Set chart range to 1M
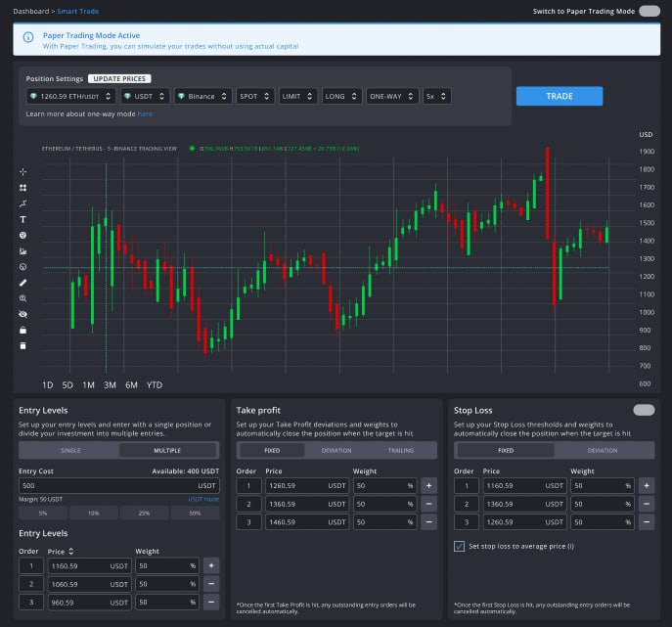The height and width of the screenshot is (627, 672). tap(88, 384)
